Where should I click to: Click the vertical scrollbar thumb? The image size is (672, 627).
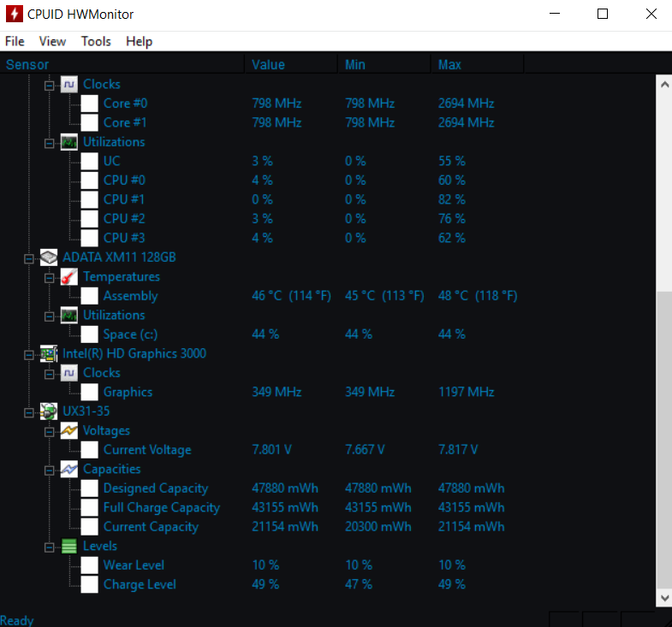coord(664,440)
